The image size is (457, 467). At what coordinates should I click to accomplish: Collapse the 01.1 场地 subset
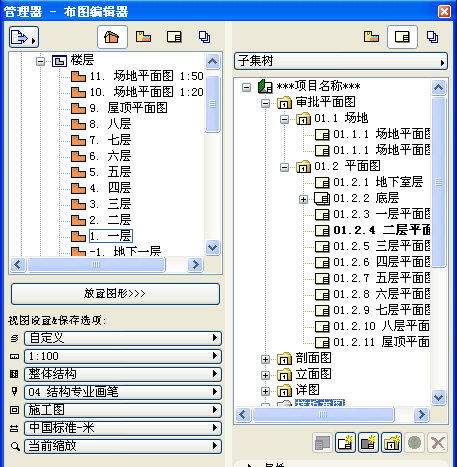click(284, 119)
